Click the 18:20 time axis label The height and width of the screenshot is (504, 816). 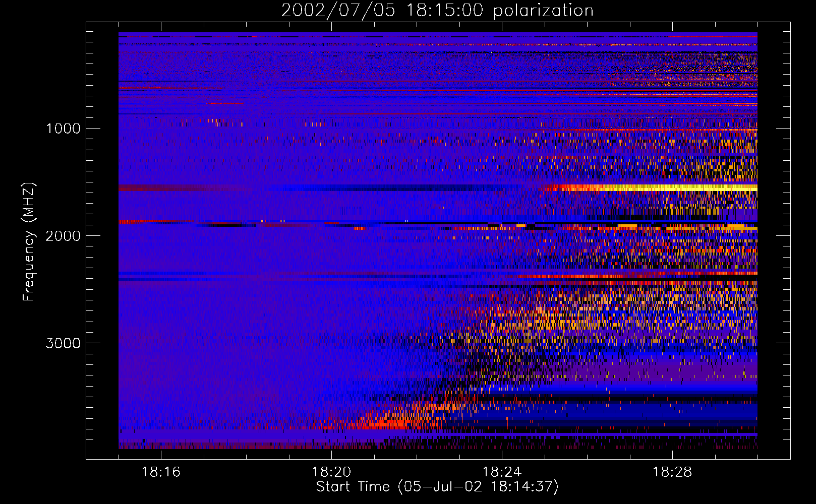click(331, 472)
